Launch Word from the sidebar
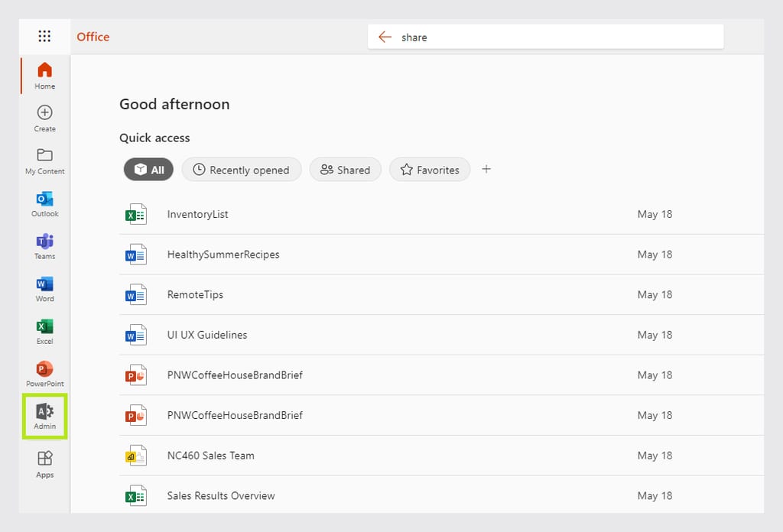783x532 pixels. 44,288
